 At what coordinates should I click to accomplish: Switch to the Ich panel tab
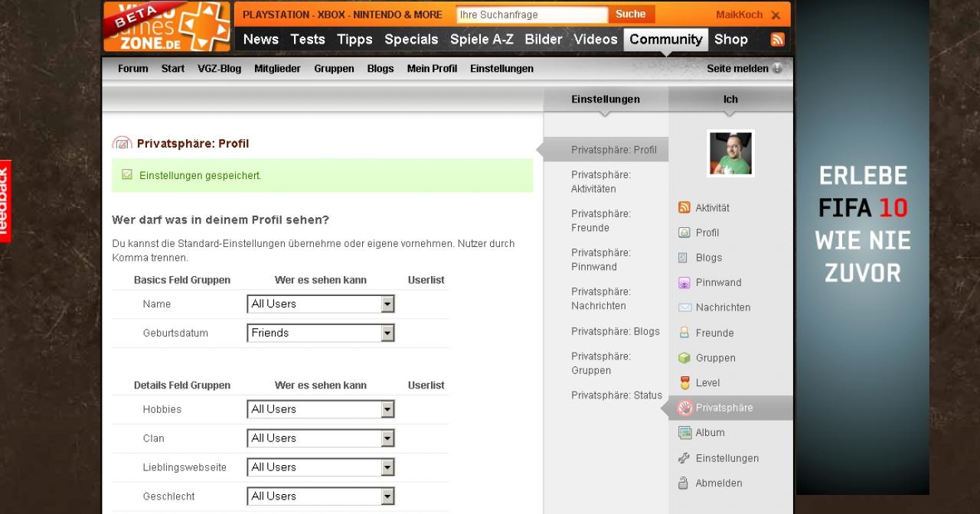pos(730,99)
